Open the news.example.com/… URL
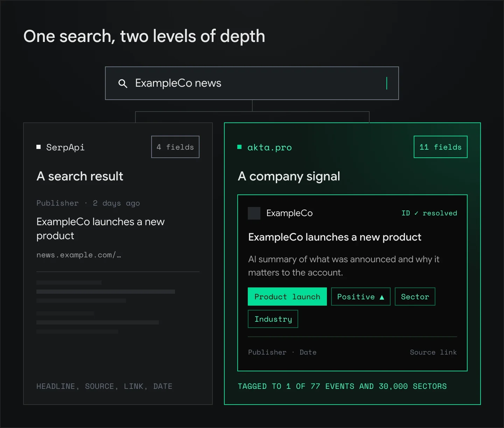Screen dimensions: 504x428 pyautogui.click(x=79, y=255)
